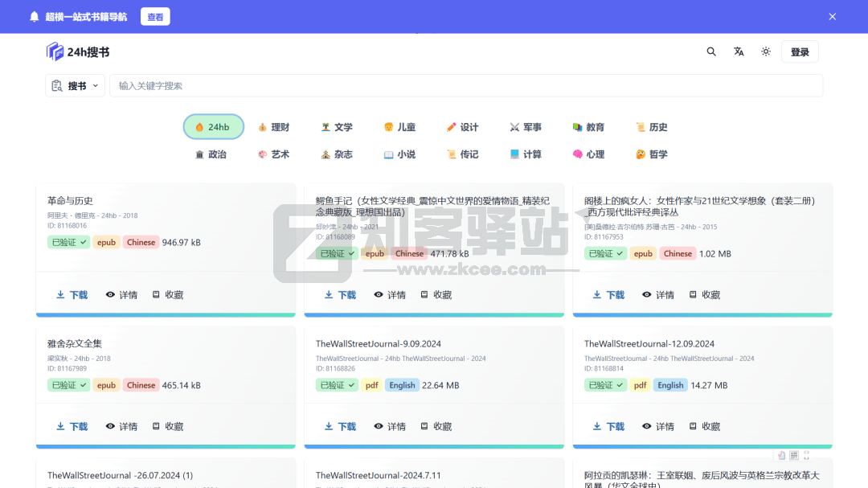This screenshot has width=868, height=488.
Task: Click the 24h搜书 logo icon
Action: (55, 51)
